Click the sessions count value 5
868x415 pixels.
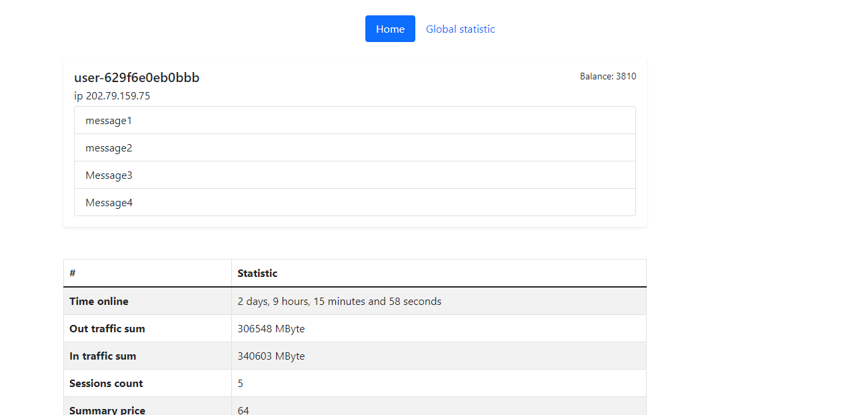(241, 383)
